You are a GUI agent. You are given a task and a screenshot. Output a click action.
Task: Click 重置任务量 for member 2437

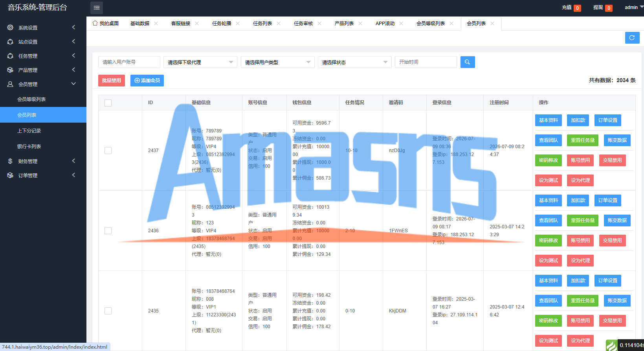pos(583,140)
